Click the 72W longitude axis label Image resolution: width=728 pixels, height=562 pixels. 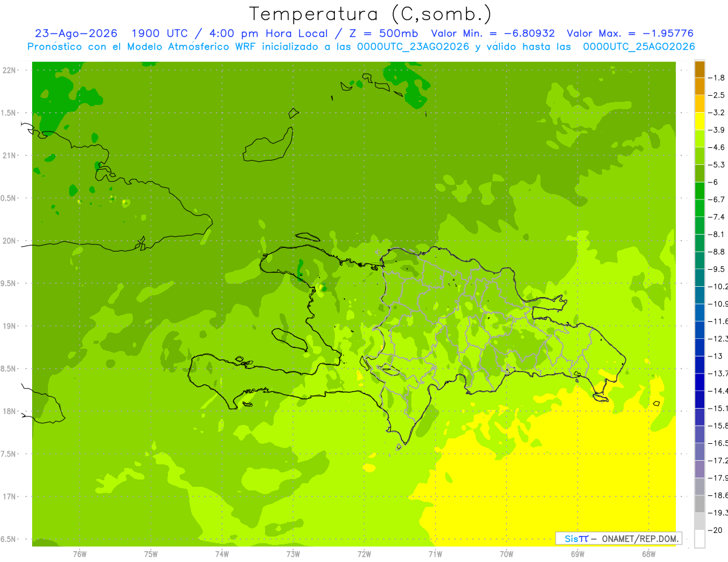tap(364, 554)
